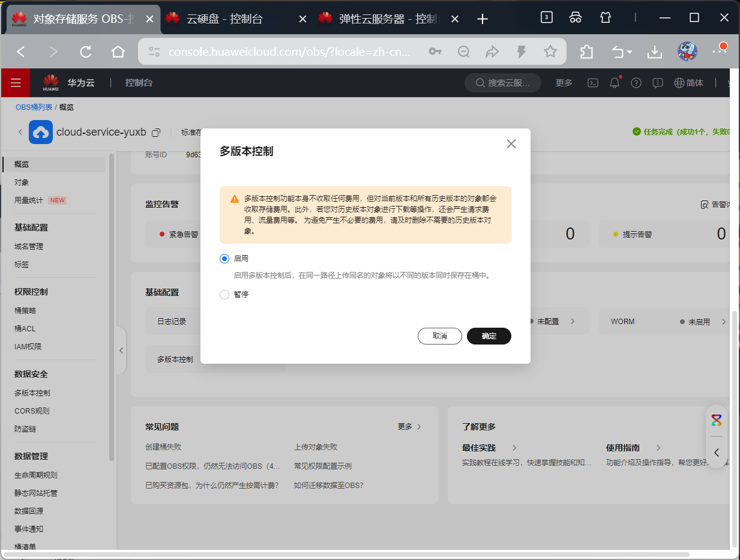The image size is (740, 560).
Task: Open the browser downloads icon
Action: [654, 52]
